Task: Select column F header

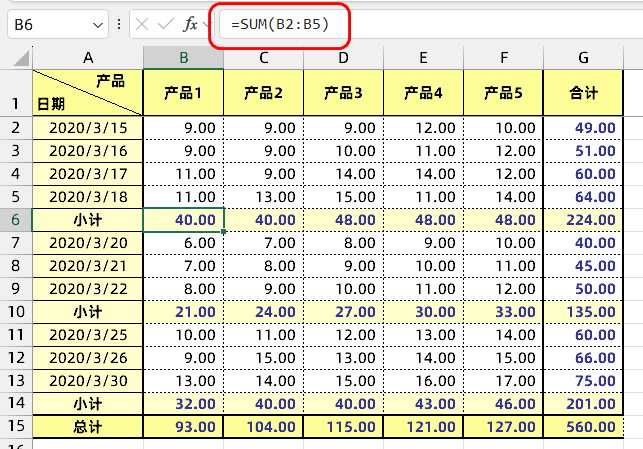Action: click(503, 58)
